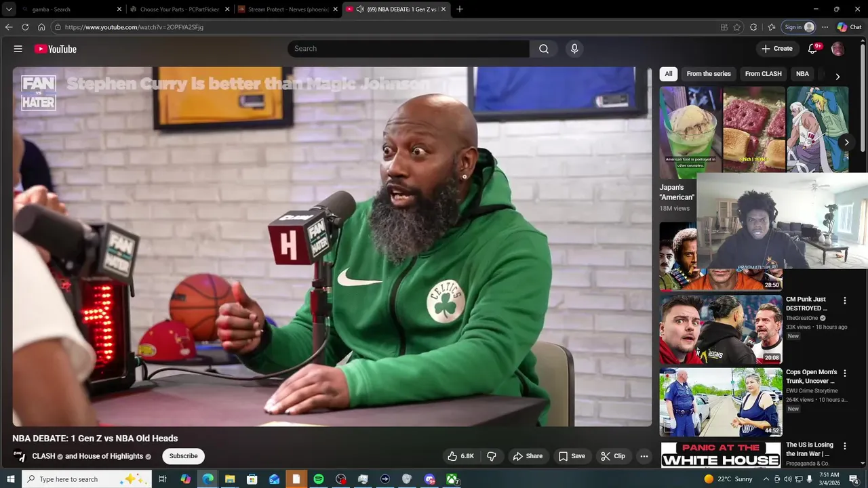This screenshot has width=868, height=488.
Task: Open options for CM Punk video
Action: coord(845,300)
